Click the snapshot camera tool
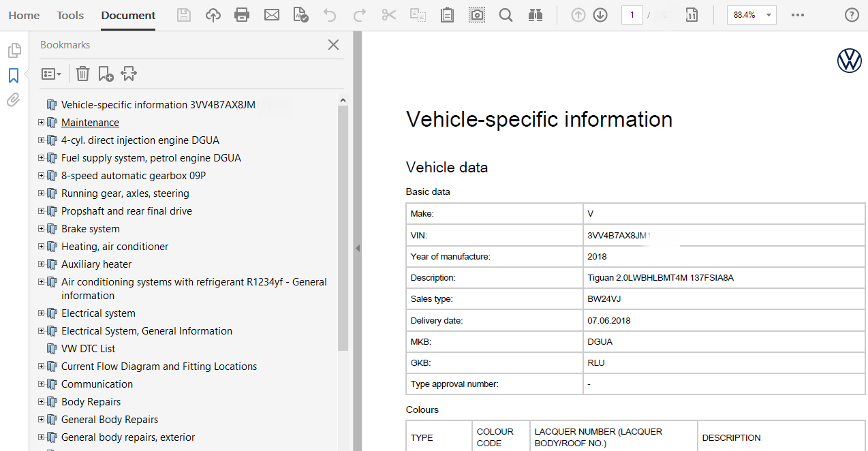Screen dimensions: 868x451 pyautogui.click(x=477, y=15)
